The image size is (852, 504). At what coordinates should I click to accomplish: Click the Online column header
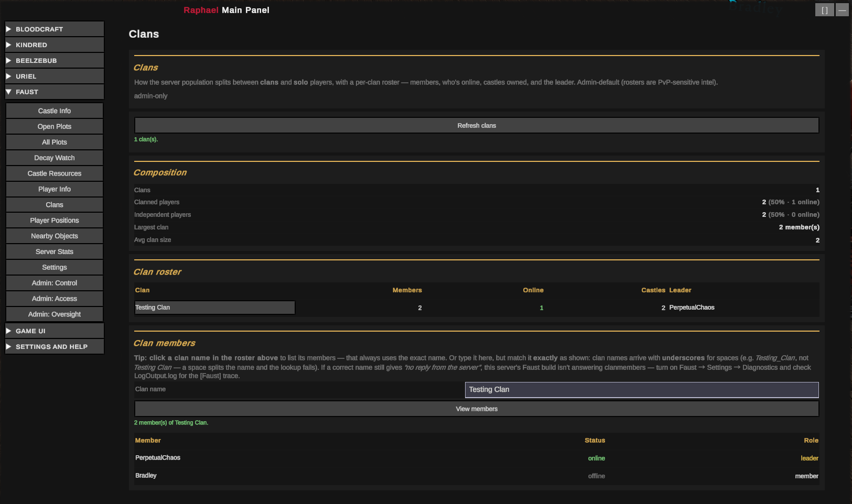point(533,290)
